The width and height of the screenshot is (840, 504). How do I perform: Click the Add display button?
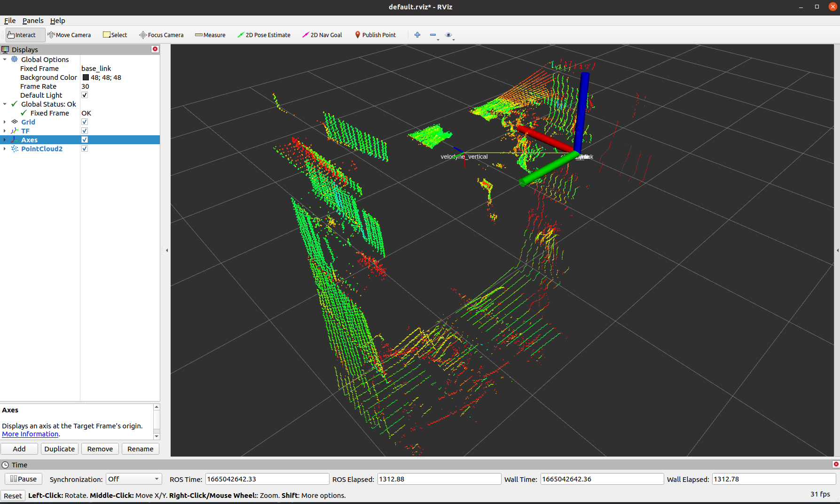(x=19, y=449)
